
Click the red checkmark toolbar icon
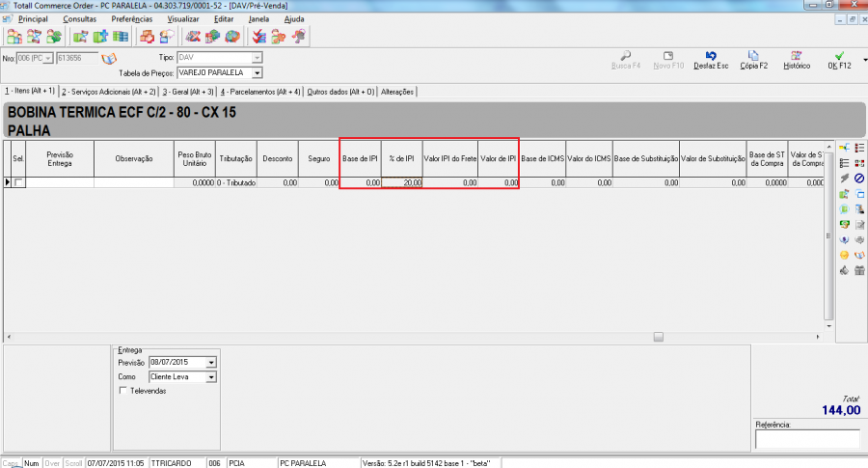pyautogui.click(x=258, y=37)
